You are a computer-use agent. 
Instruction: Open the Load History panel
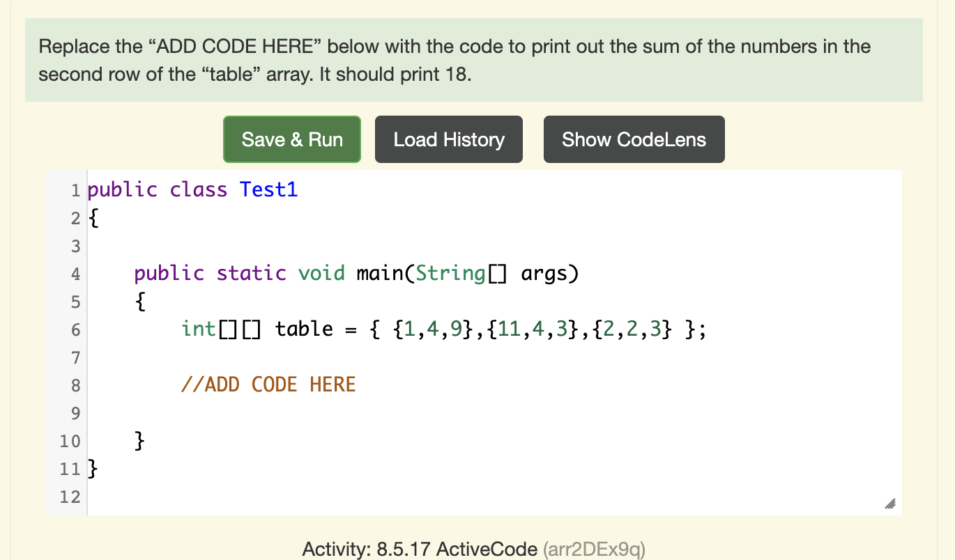[448, 139]
